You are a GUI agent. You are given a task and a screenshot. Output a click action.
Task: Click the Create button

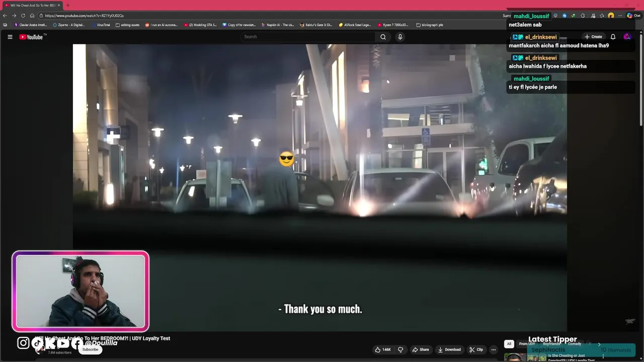[x=593, y=37]
